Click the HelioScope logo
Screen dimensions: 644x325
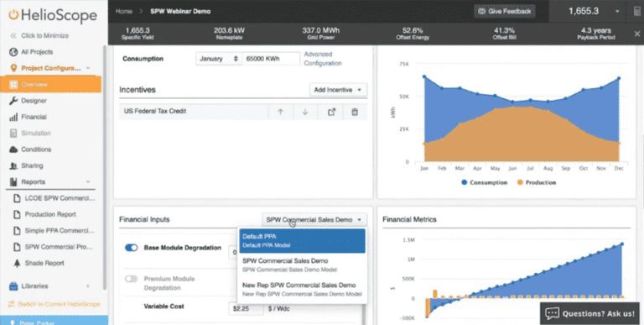click(53, 15)
